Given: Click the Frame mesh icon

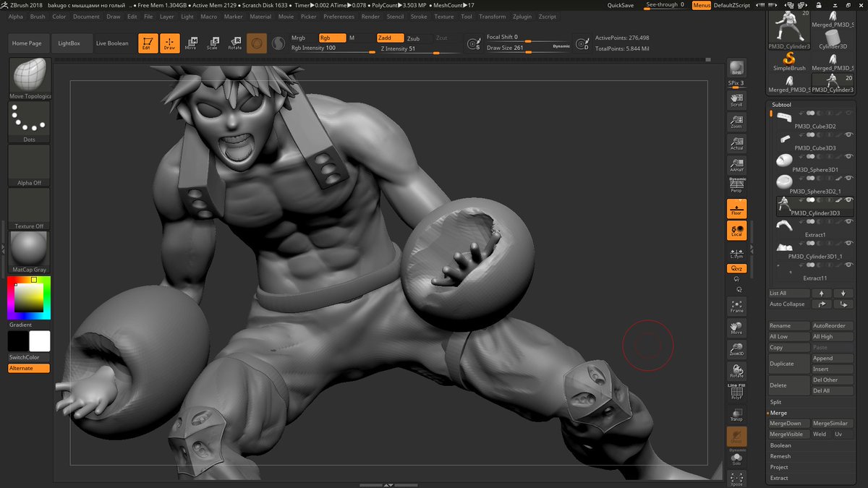Looking at the screenshot, I should coord(736,307).
